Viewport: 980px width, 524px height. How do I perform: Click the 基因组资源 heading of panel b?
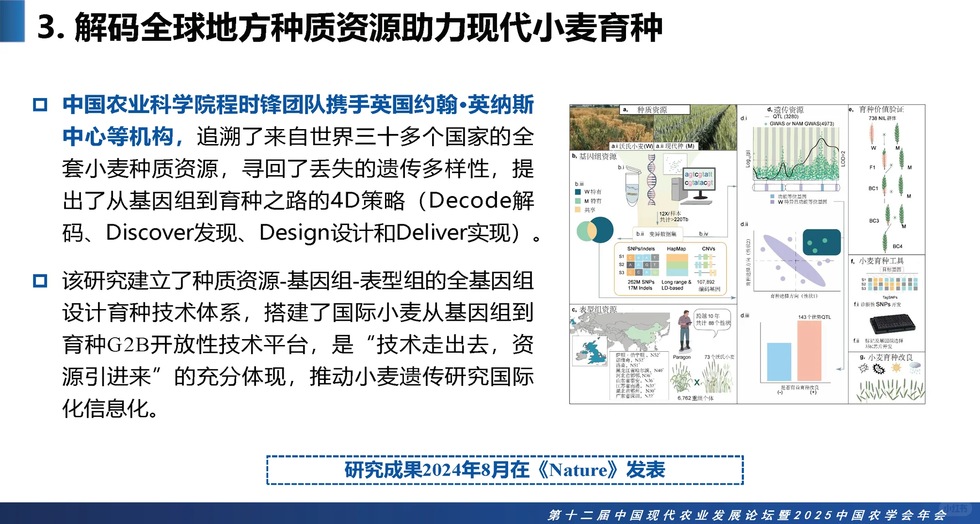(x=598, y=156)
